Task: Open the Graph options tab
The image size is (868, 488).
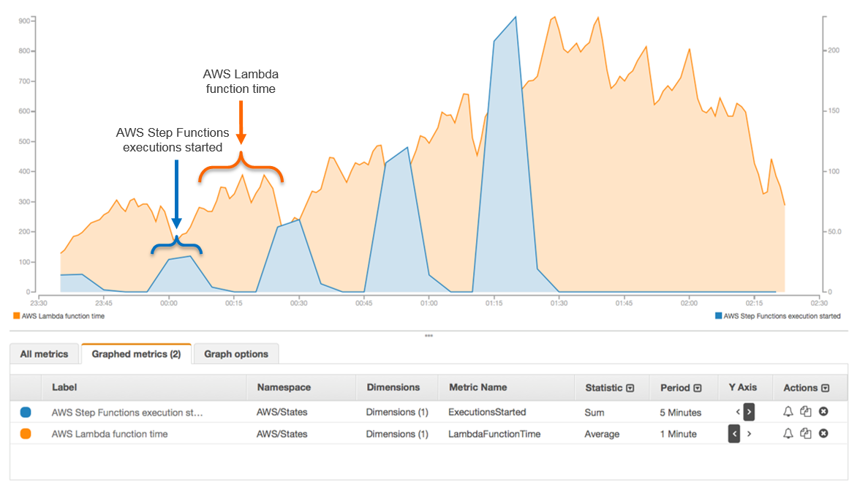Action: pyautogui.click(x=235, y=354)
